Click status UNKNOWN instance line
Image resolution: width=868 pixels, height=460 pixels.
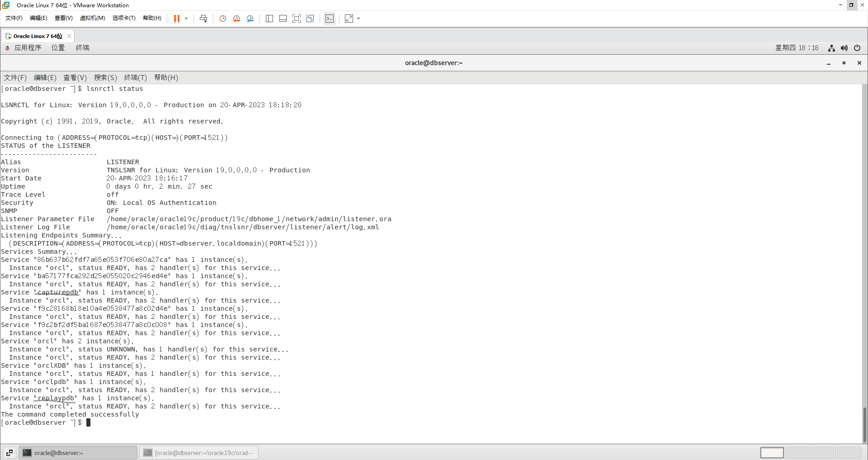coord(148,349)
